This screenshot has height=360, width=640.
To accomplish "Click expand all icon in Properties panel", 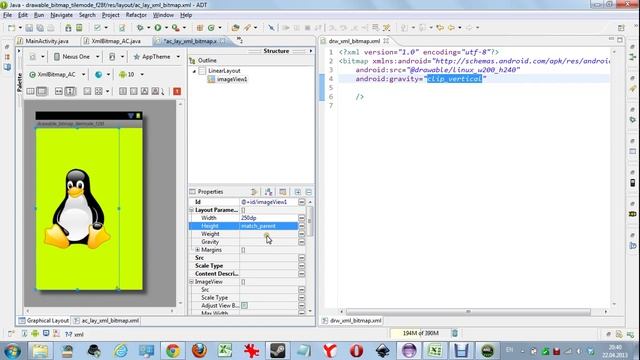I will tap(298, 192).
